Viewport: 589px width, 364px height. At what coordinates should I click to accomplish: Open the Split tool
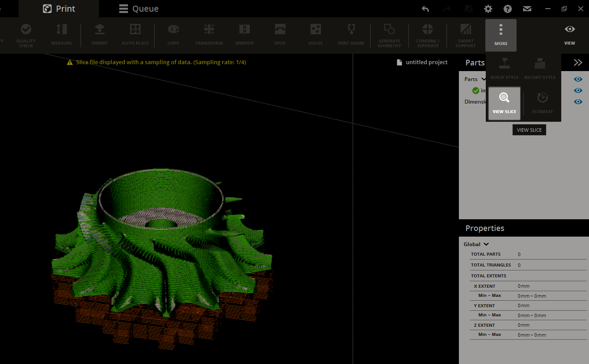pyautogui.click(x=280, y=35)
